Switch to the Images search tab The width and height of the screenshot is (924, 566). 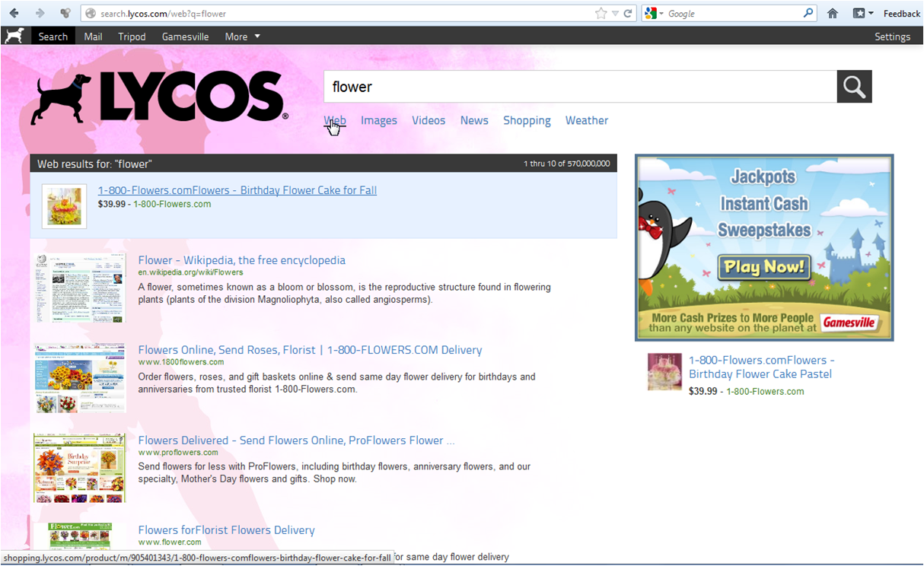(x=378, y=120)
